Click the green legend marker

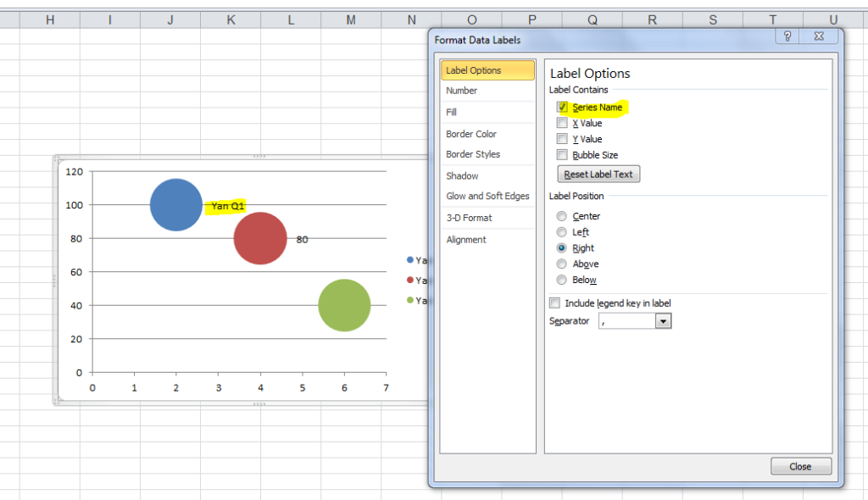410,300
